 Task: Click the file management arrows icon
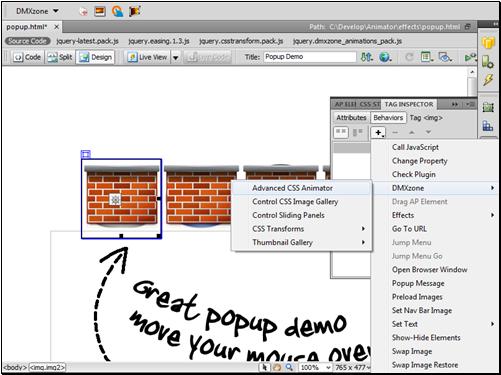[366, 57]
